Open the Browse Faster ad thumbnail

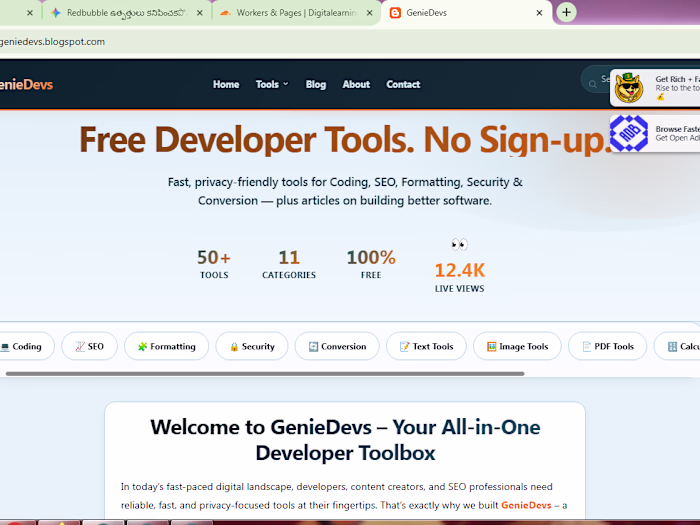coord(629,133)
